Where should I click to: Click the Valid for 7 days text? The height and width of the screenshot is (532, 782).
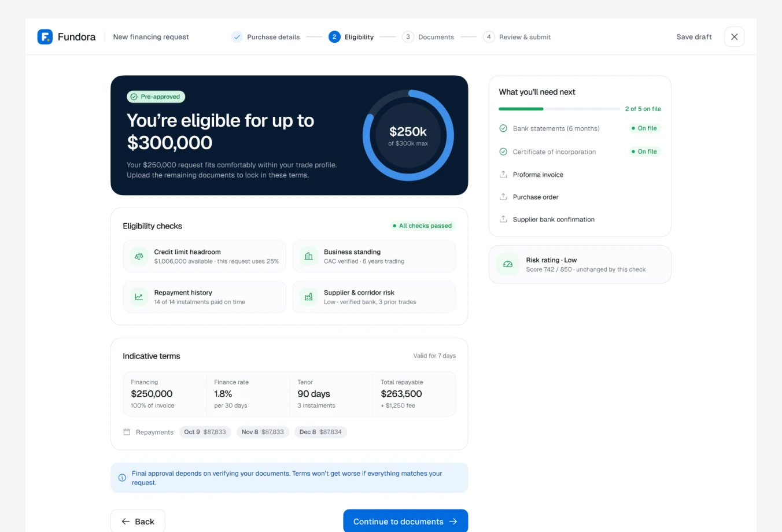click(x=434, y=356)
